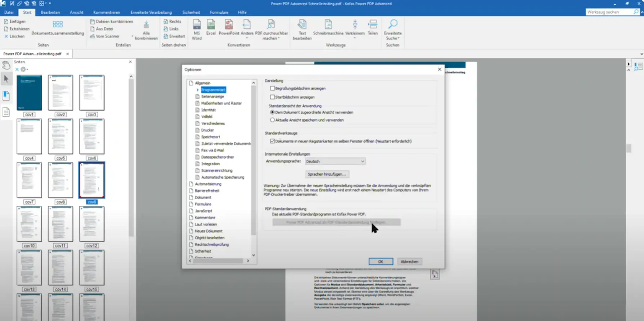The image size is (644, 321).
Task: Confirm the options with OK
Action: pyautogui.click(x=380, y=262)
